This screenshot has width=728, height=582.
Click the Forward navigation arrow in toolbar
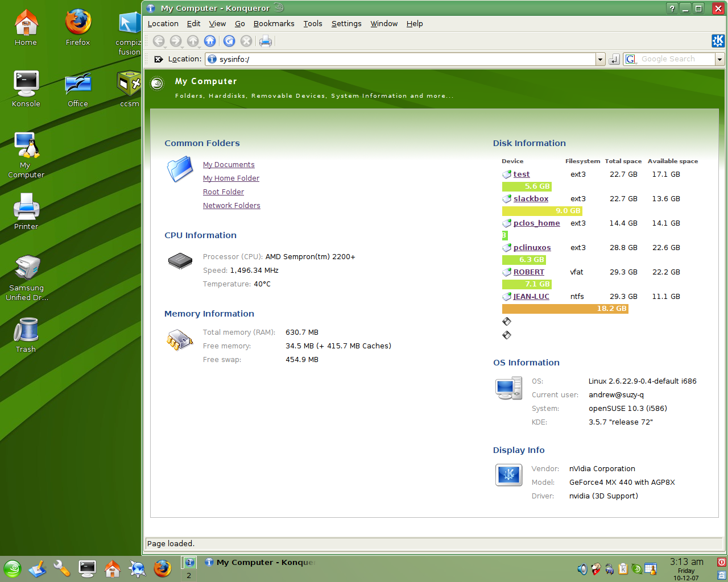click(x=176, y=41)
